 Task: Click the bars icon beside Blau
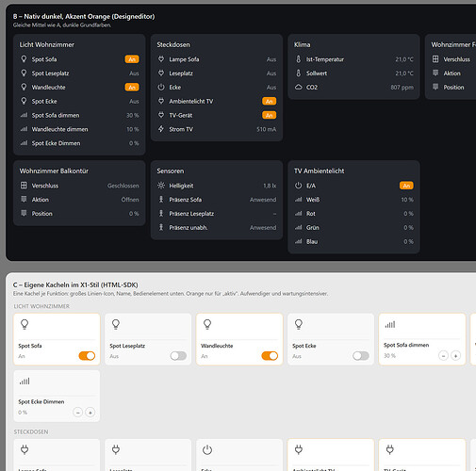(298, 241)
